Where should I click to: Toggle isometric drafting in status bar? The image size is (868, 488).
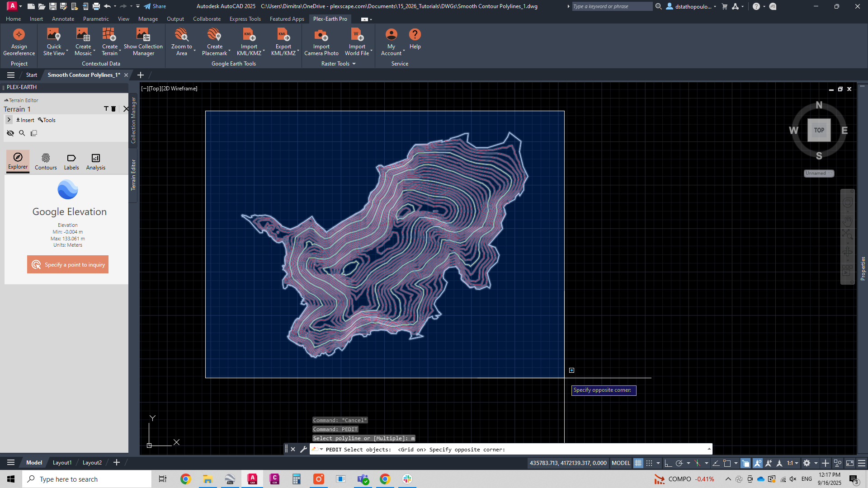[697, 463]
